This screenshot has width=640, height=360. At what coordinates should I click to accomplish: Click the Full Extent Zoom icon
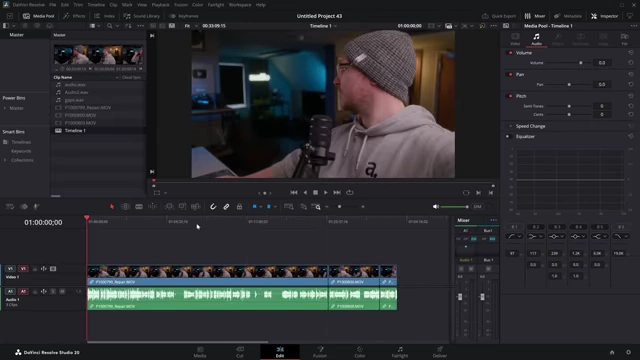coord(289,207)
